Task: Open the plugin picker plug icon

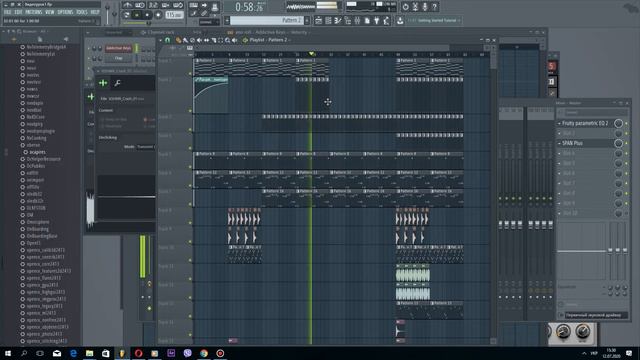Action: (x=376, y=20)
